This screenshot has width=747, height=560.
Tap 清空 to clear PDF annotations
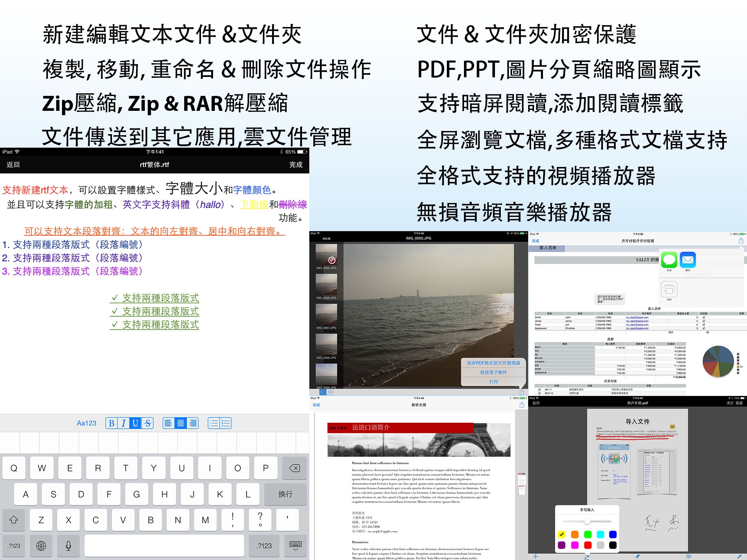click(x=729, y=403)
